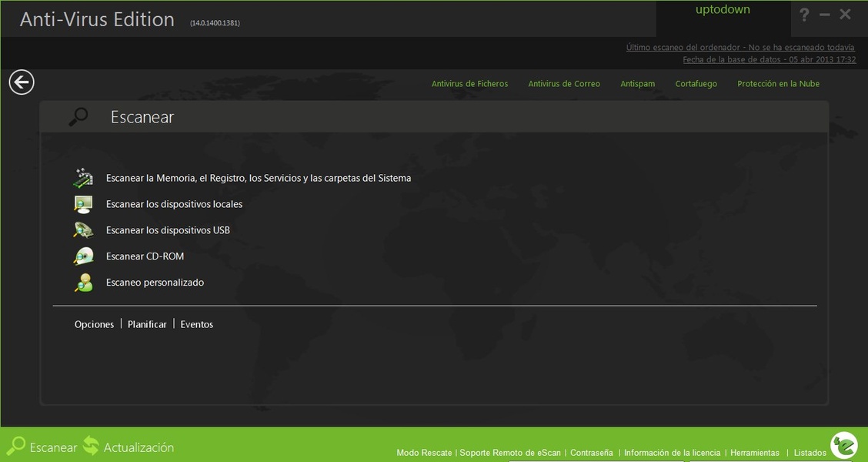Image resolution: width=868 pixels, height=462 pixels.
Task: Click the last computer scan status link
Action: (x=739, y=48)
